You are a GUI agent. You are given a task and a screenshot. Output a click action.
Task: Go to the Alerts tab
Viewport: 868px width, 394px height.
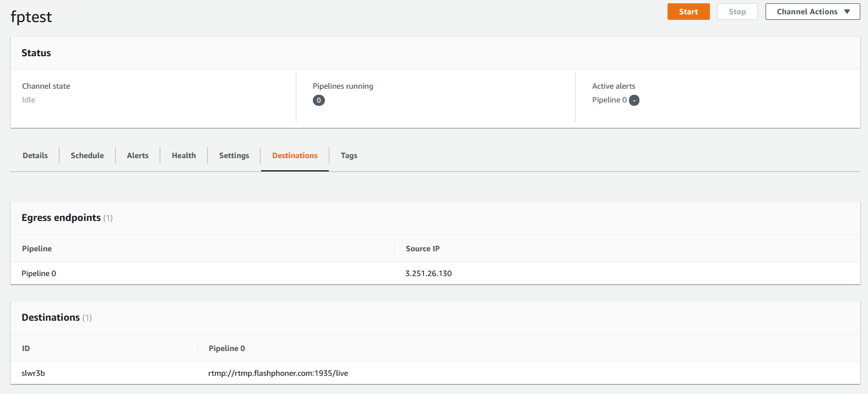point(138,155)
